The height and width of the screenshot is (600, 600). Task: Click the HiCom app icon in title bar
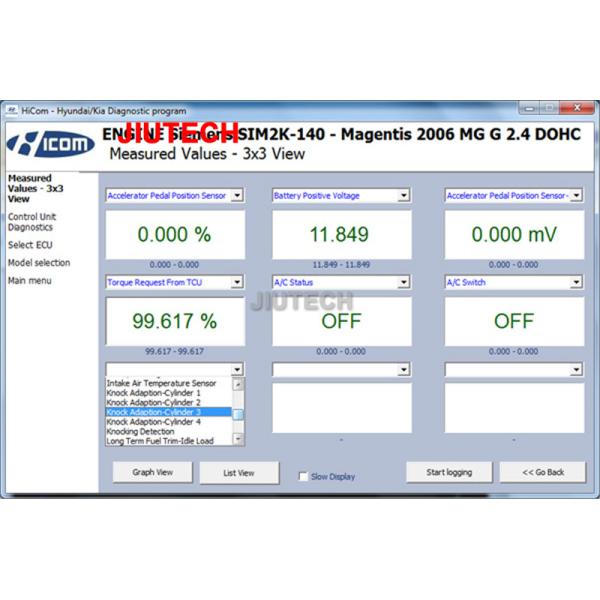pos(12,110)
